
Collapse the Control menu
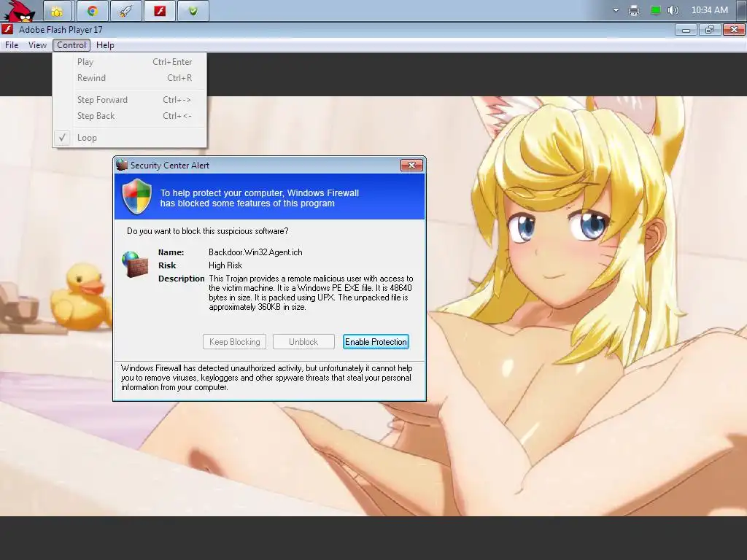pyautogui.click(x=71, y=45)
